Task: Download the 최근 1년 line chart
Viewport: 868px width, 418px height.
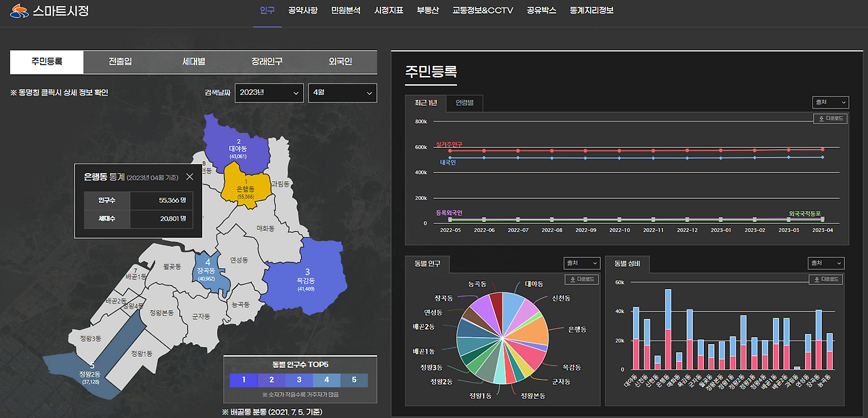Action: click(x=830, y=119)
